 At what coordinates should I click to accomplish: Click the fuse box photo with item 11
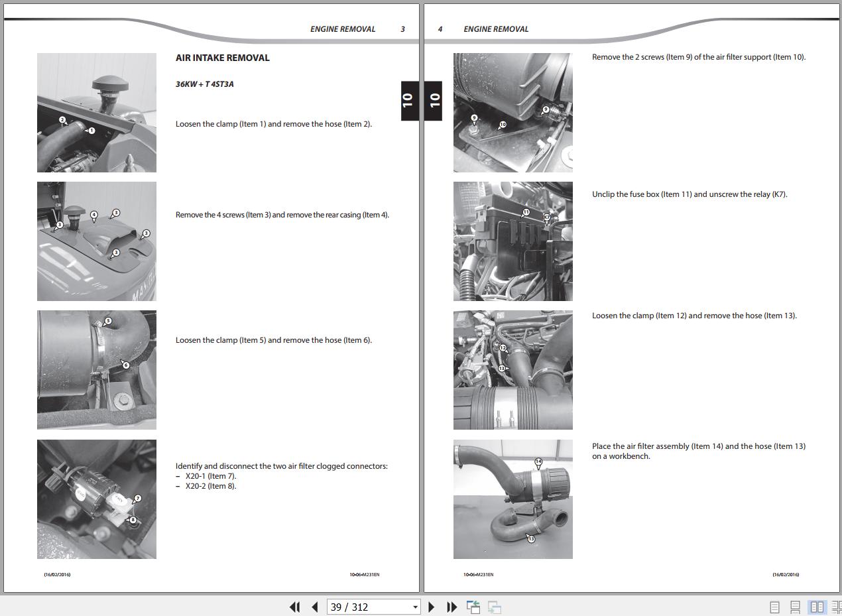coord(513,241)
